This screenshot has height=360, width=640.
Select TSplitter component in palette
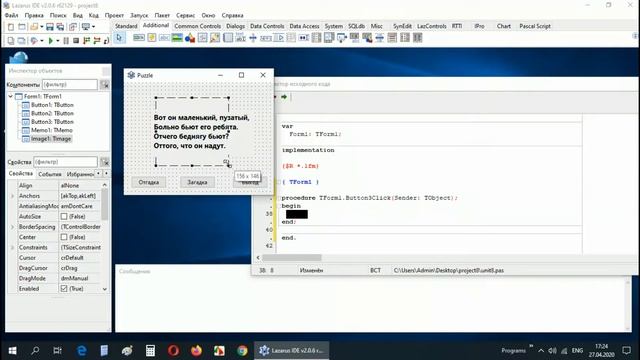(253, 38)
